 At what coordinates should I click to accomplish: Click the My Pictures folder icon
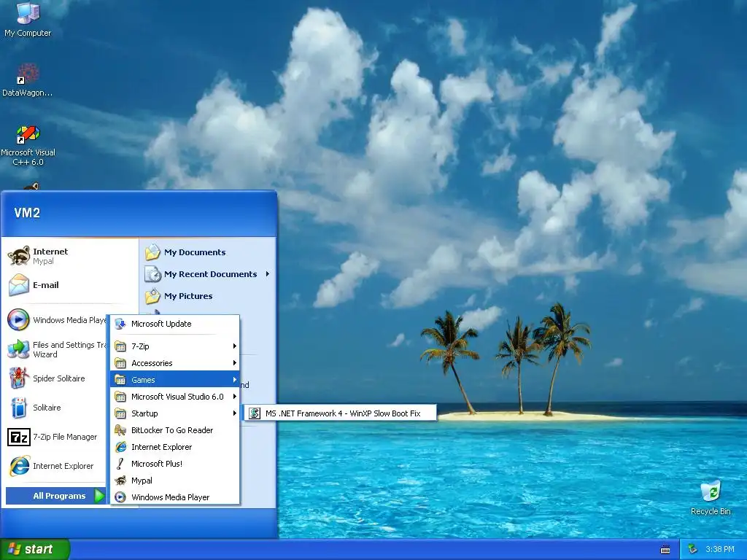tap(153, 296)
